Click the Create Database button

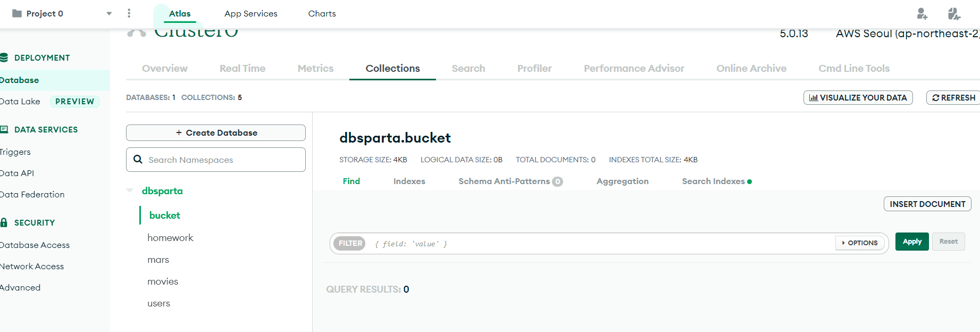point(216,132)
